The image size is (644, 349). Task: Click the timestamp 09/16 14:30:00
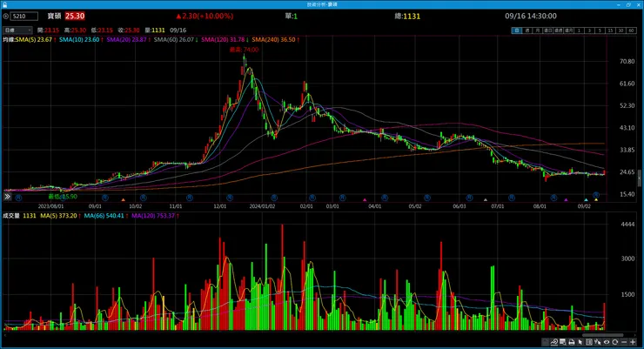(x=531, y=16)
